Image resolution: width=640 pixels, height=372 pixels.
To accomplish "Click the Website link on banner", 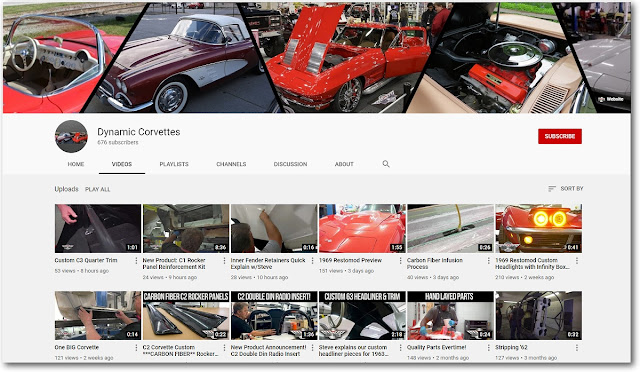I will [611, 99].
